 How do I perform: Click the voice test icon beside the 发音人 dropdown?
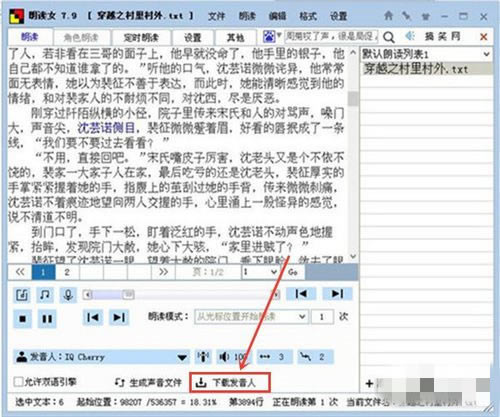click(203, 357)
